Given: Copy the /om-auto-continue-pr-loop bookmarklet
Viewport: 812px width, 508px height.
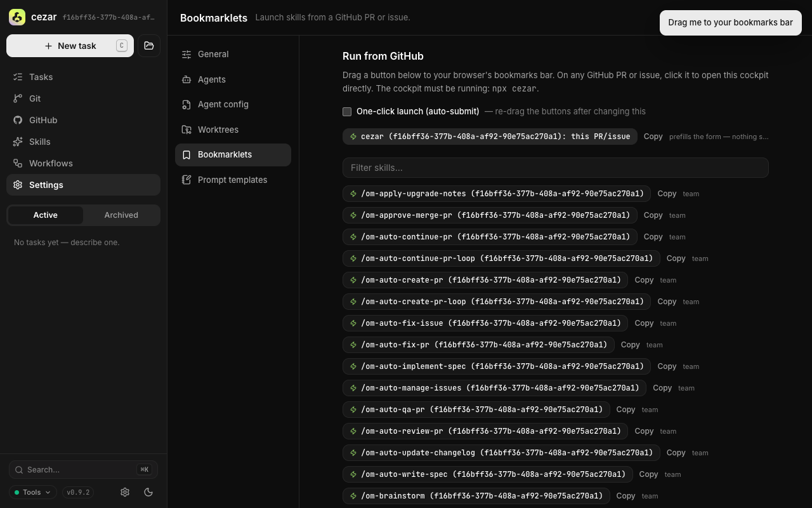Looking at the screenshot, I should [x=676, y=258].
